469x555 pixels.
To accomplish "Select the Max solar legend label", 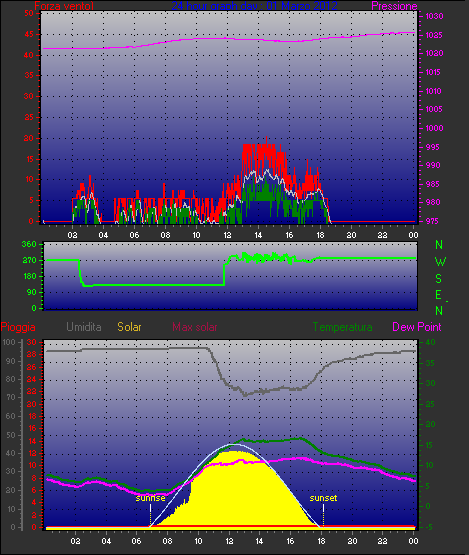I will pos(195,327).
